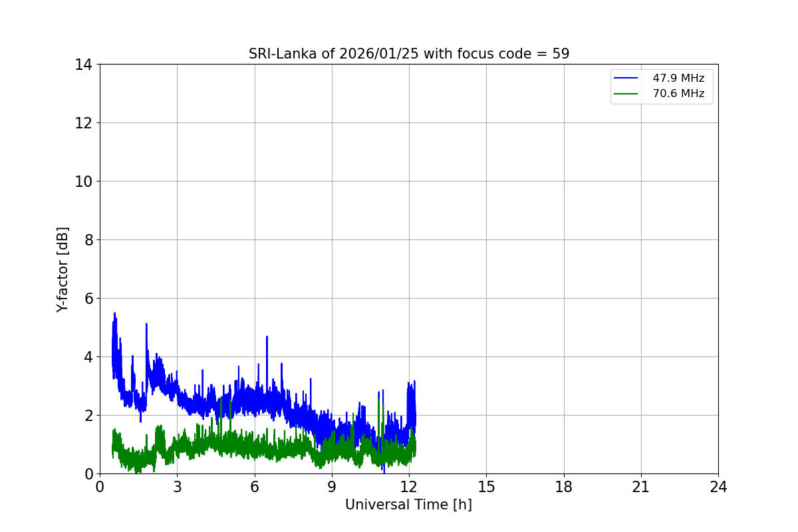Viewport: 798px width, 532px height.
Task: Click the blue line sample in legend
Action: [x=626, y=78]
